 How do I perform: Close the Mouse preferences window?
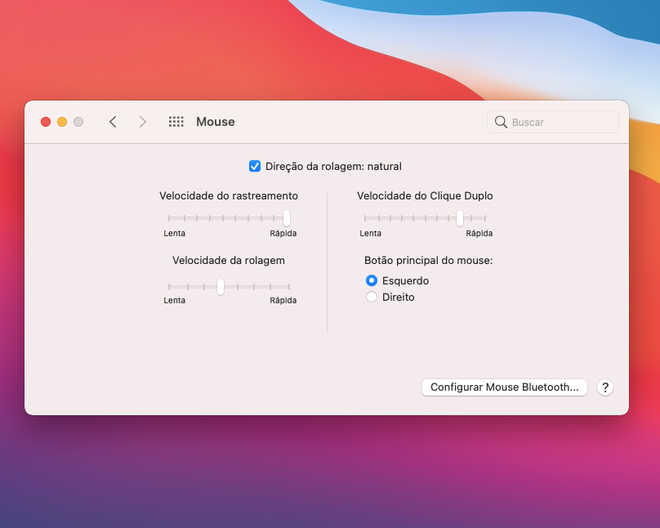tap(46, 122)
